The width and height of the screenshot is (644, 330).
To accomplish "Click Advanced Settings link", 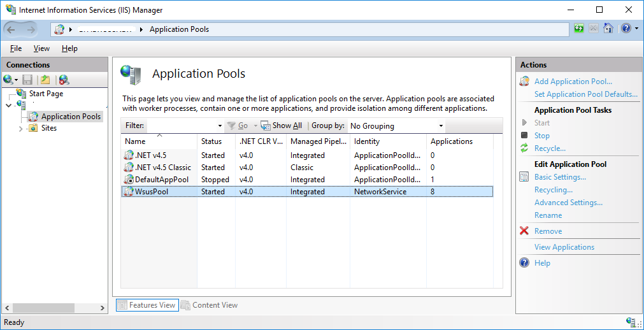I will click(568, 203).
